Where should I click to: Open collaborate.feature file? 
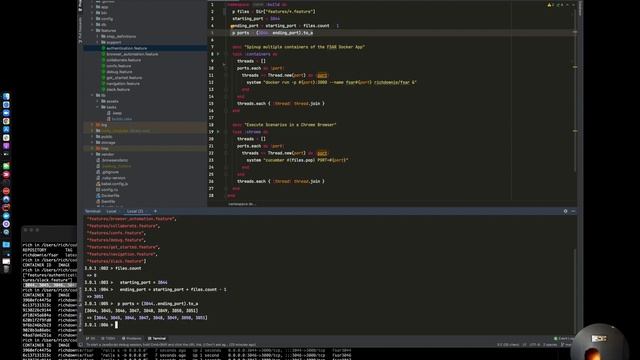123,60
